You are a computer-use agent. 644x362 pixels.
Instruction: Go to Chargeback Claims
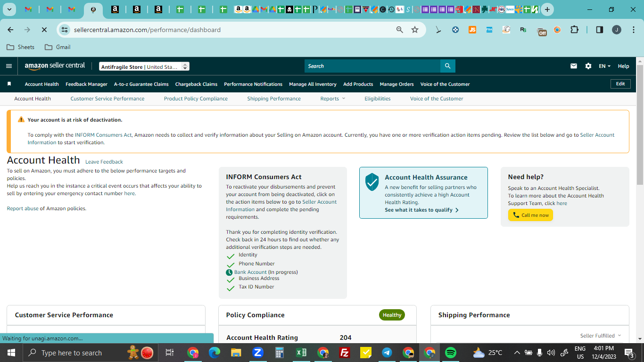tap(196, 84)
